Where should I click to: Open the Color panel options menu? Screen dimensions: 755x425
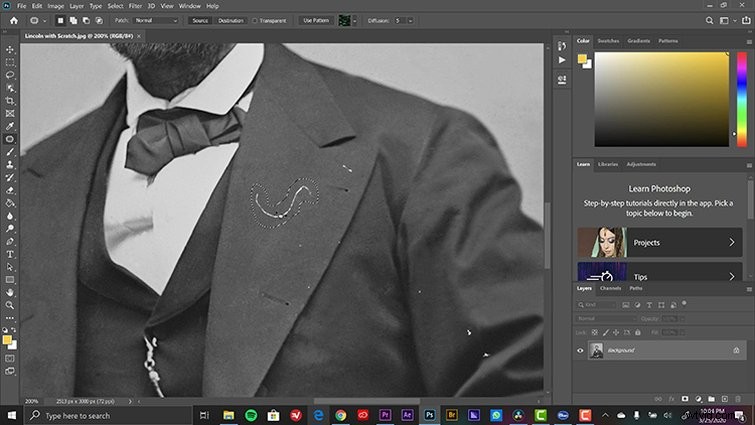[x=749, y=42]
